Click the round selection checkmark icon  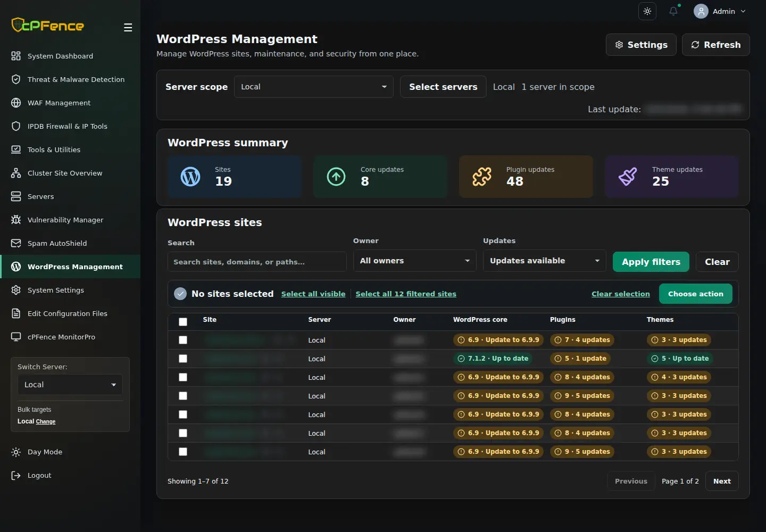(x=180, y=294)
